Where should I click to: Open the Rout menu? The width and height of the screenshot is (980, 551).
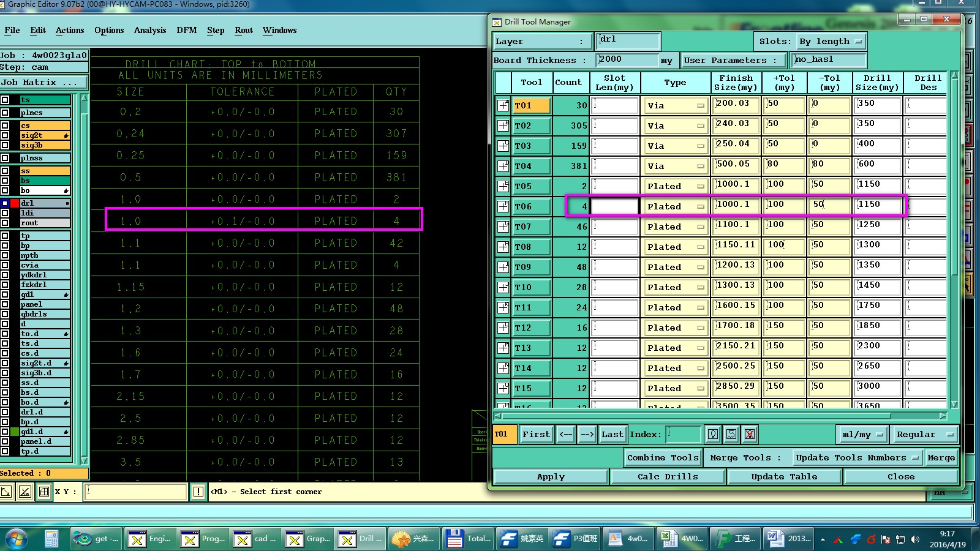coord(244,30)
